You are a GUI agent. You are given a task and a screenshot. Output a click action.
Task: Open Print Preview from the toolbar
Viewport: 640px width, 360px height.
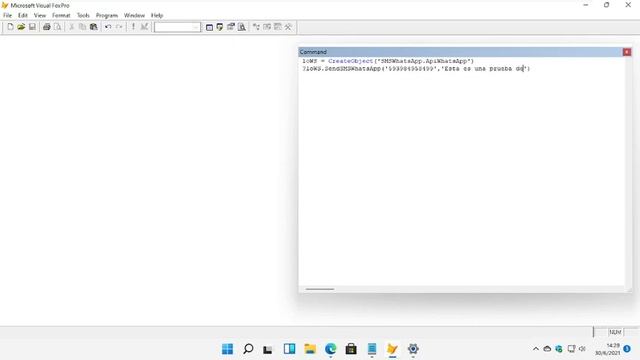pyautogui.click(x=58, y=27)
